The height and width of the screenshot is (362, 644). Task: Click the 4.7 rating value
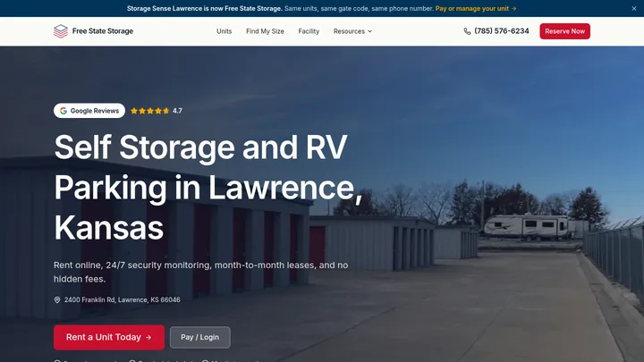pyautogui.click(x=177, y=111)
